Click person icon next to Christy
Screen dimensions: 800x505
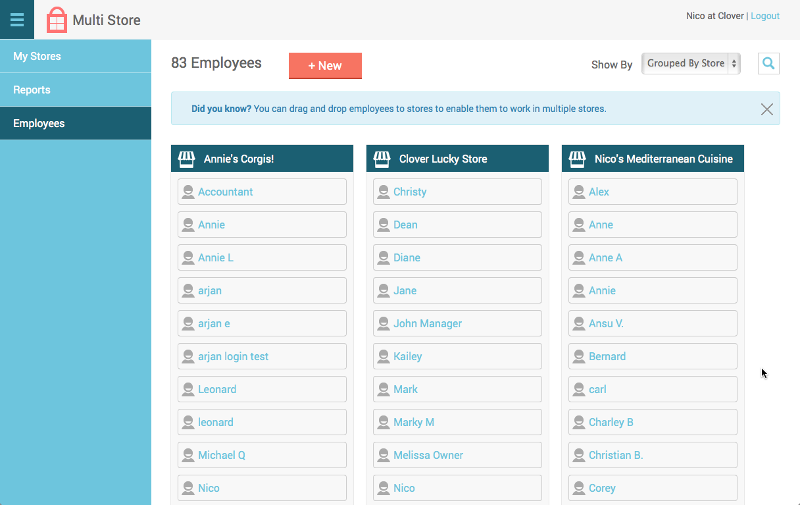[x=383, y=192]
